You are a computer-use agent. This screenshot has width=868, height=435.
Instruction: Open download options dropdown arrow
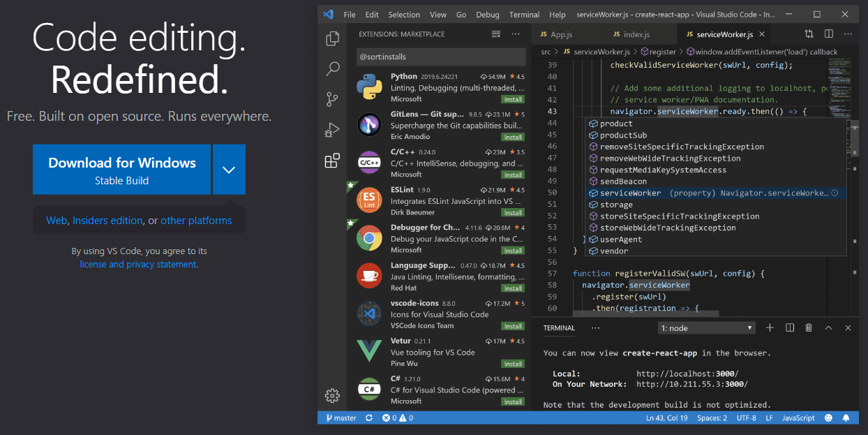click(229, 170)
